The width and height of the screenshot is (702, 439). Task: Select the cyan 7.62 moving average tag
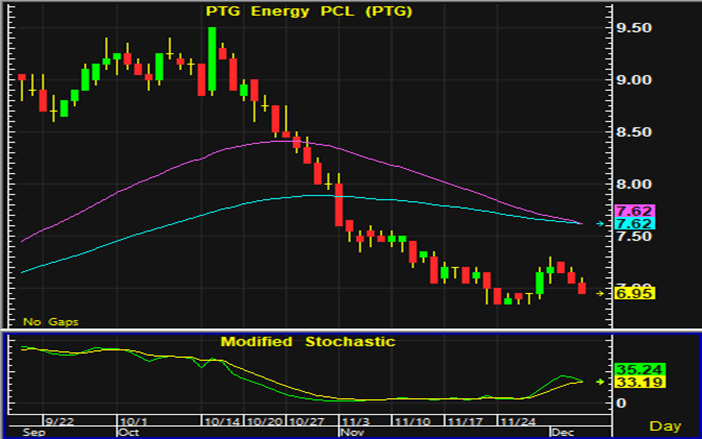634,224
